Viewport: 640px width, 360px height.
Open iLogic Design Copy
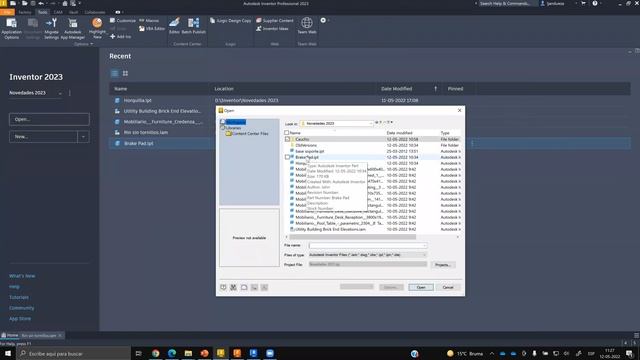230,20
